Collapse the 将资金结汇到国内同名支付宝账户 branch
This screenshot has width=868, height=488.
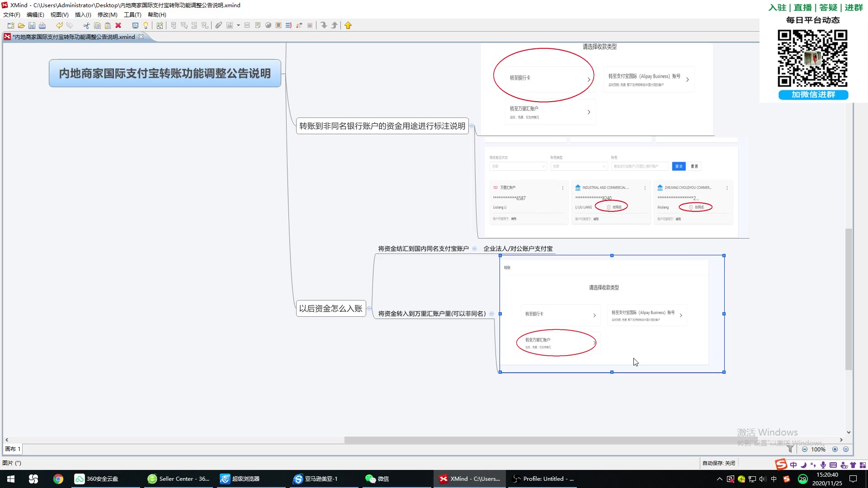tap(474, 249)
